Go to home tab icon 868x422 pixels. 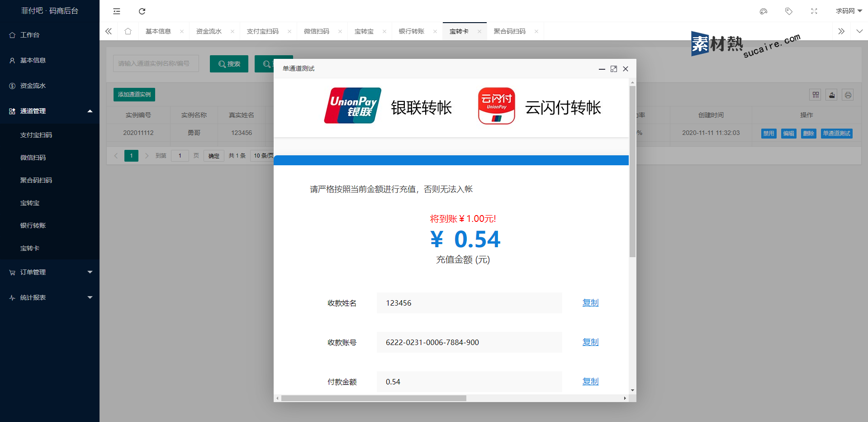pos(128,31)
